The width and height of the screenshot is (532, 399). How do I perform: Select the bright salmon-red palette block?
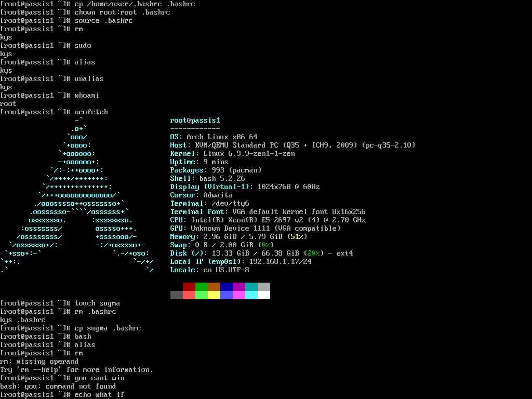pyautogui.click(x=189, y=295)
